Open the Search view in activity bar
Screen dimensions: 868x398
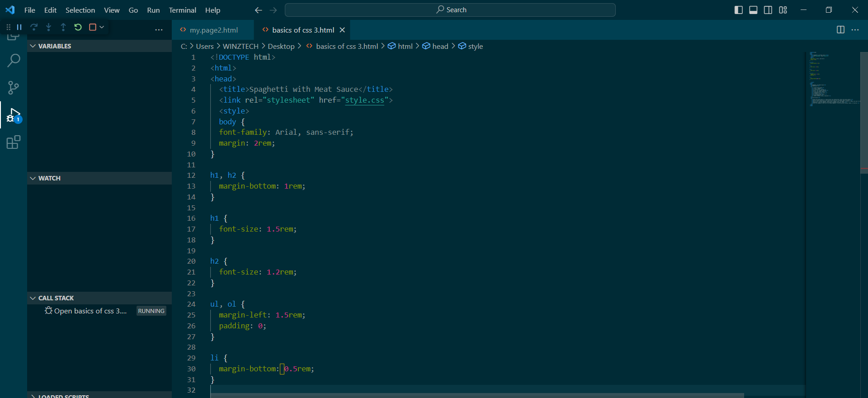point(14,60)
